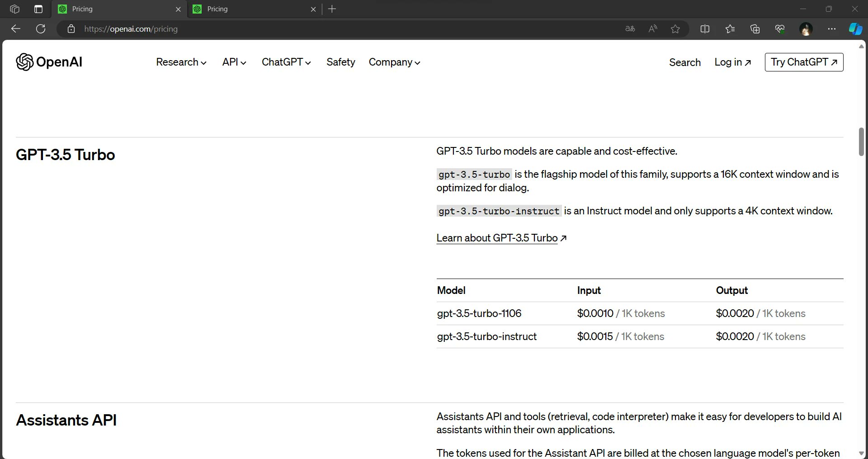Expand the API dropdown menu

pos(234,62)
